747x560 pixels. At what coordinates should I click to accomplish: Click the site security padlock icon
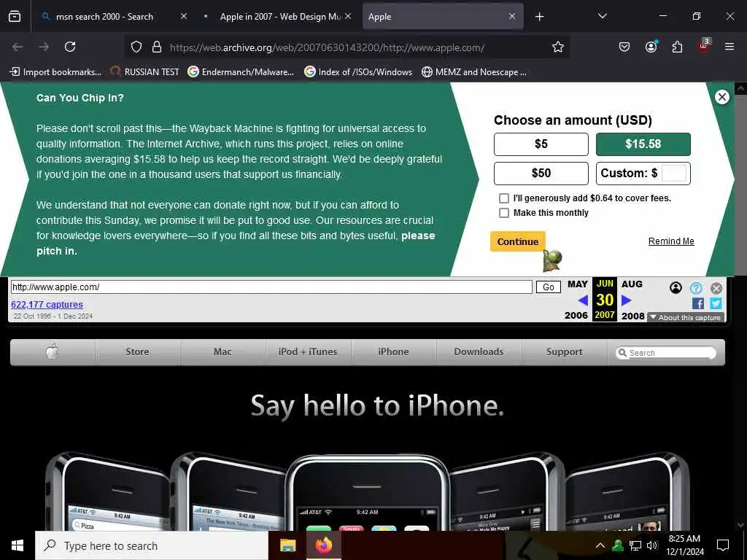click(156, 47)
